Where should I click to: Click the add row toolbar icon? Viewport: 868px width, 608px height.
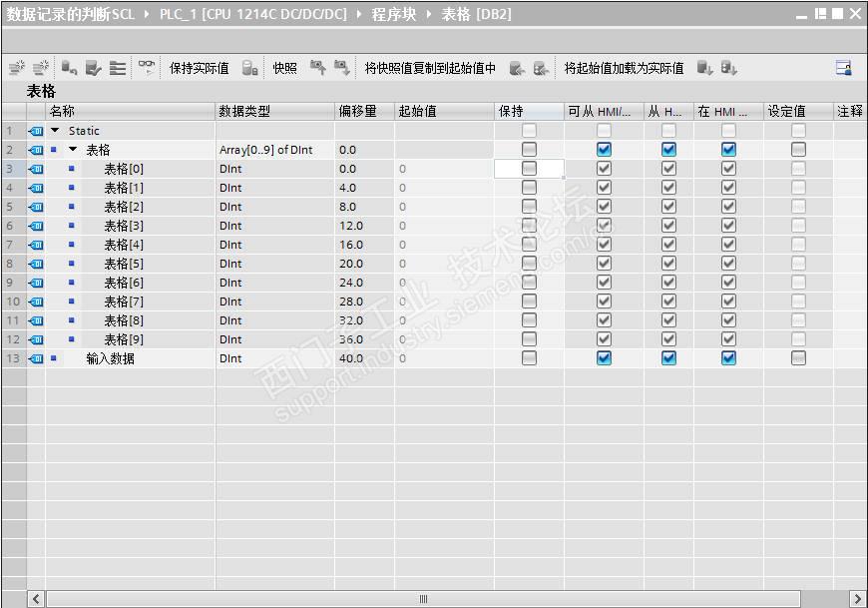click(x=41, y=68)
